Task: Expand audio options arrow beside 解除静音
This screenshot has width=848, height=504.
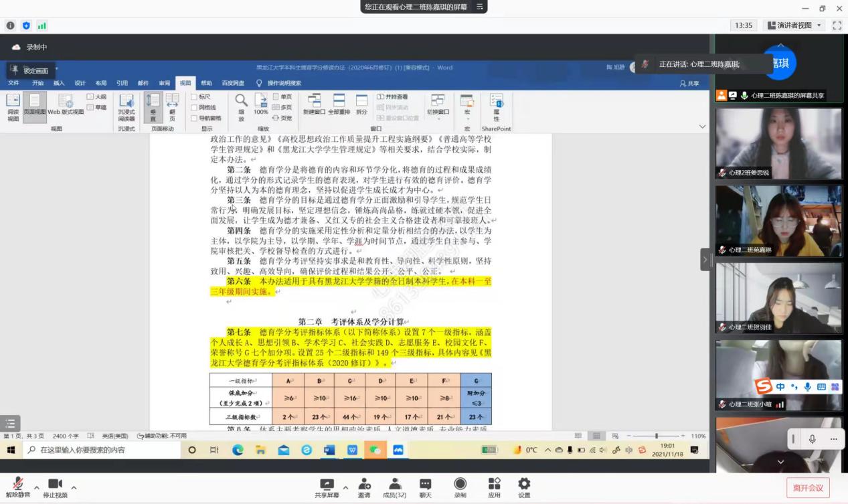Action: coord(36,487)
